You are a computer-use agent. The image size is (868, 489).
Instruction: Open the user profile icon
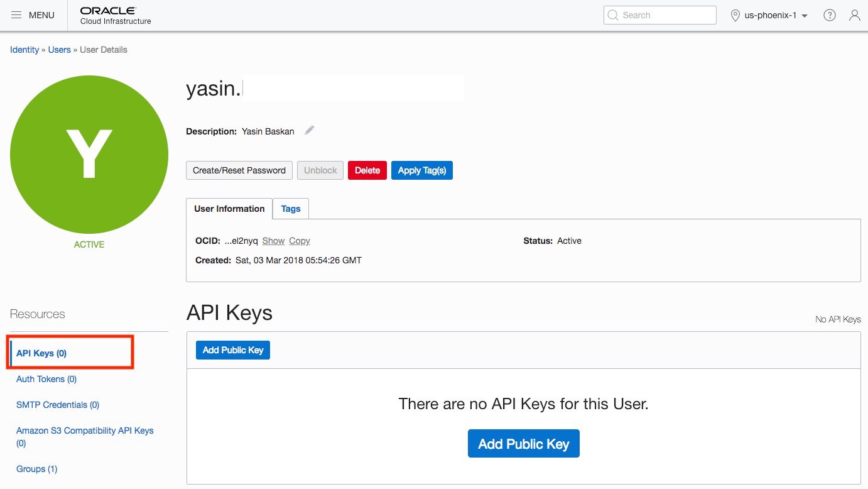[854, 15]
